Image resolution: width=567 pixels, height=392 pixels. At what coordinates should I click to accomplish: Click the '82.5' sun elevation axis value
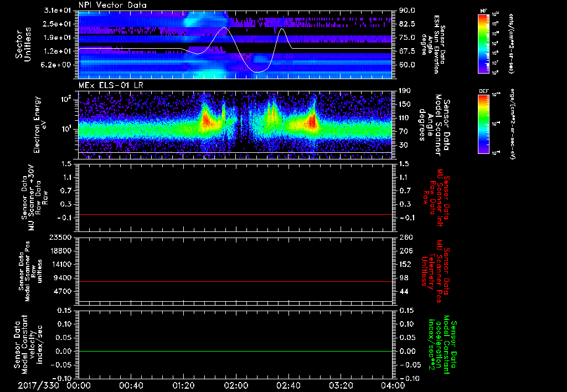point(407,24)
